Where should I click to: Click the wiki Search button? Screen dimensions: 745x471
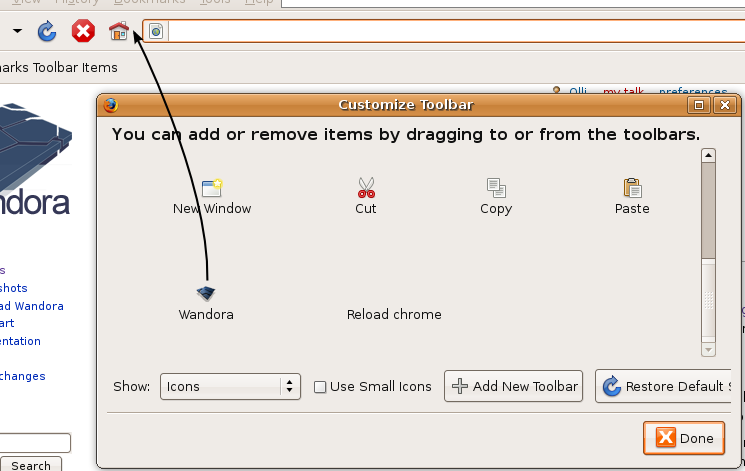[31, 464]
